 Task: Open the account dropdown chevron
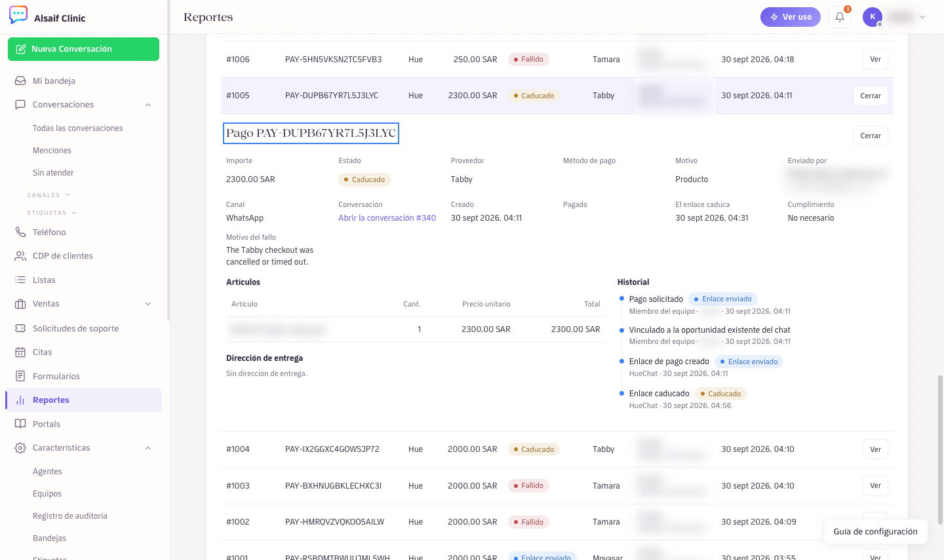[922, 17]
